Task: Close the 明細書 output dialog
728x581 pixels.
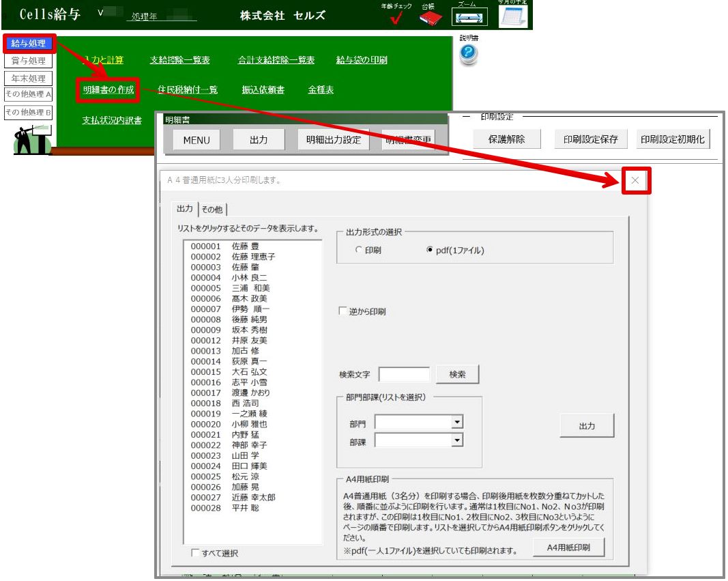Action: (635, 181)
